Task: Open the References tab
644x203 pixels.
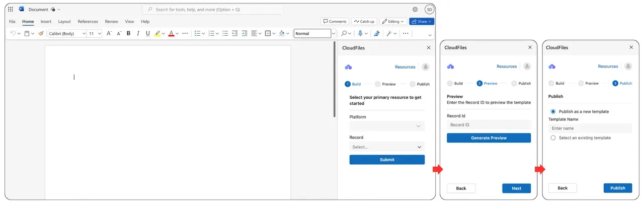Action: click(88, 22)
